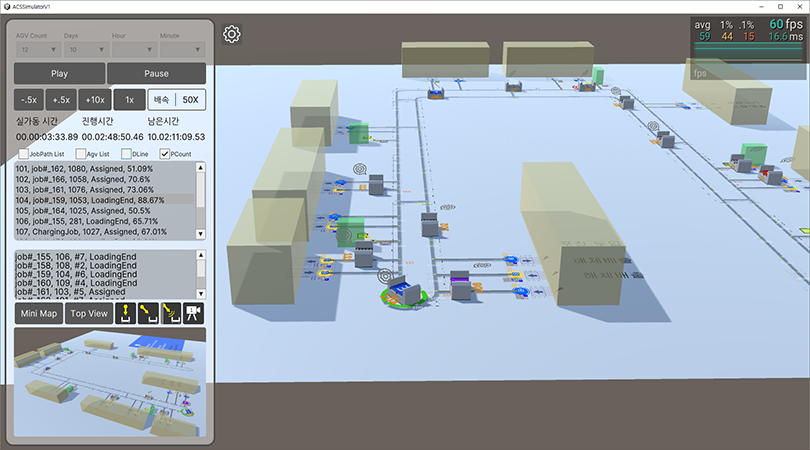Click the camera on tripod icon
Viewport: 810px width, 450px height.
194,313
